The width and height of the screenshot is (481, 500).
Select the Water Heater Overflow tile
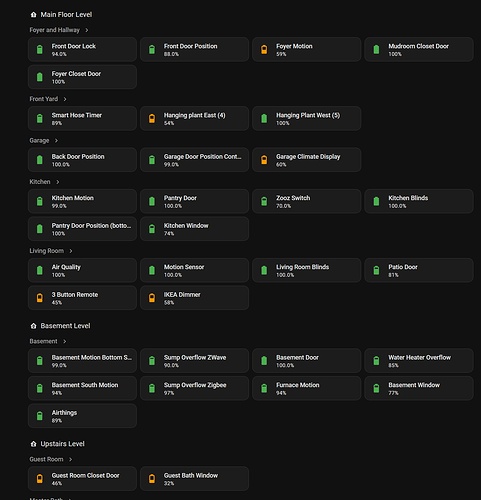419,361
